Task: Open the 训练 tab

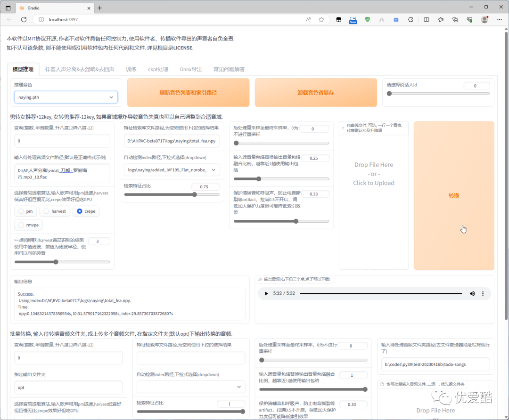Action: tap(131, 69)
